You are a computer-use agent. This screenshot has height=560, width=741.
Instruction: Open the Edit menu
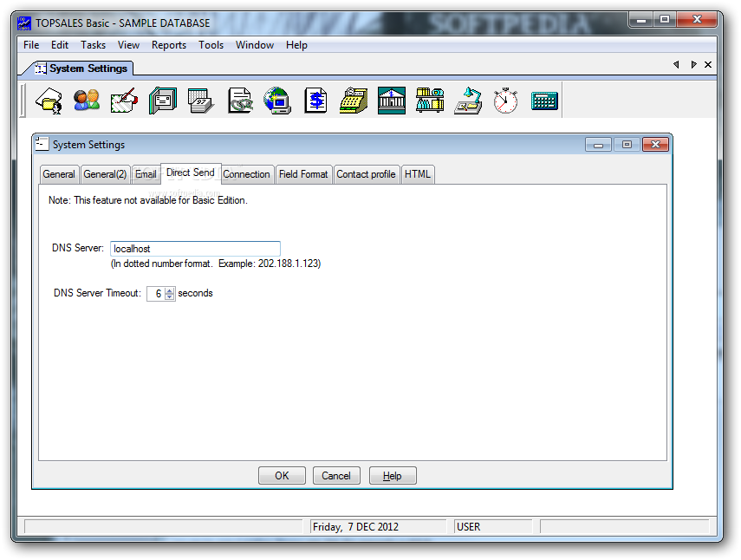[x=60, y=45]
